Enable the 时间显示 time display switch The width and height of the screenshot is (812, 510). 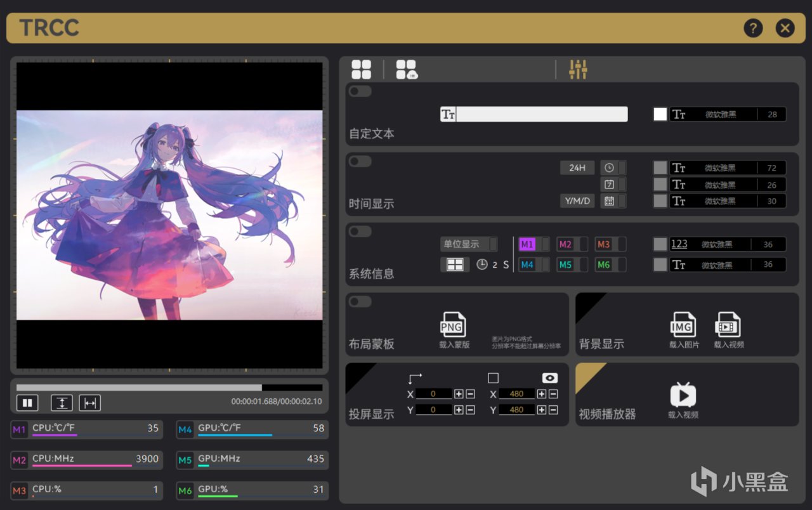(360, 161)
